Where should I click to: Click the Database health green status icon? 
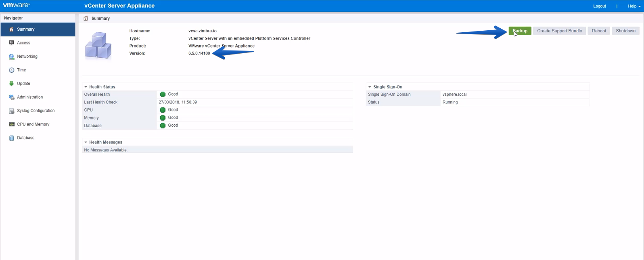[163, 126]
